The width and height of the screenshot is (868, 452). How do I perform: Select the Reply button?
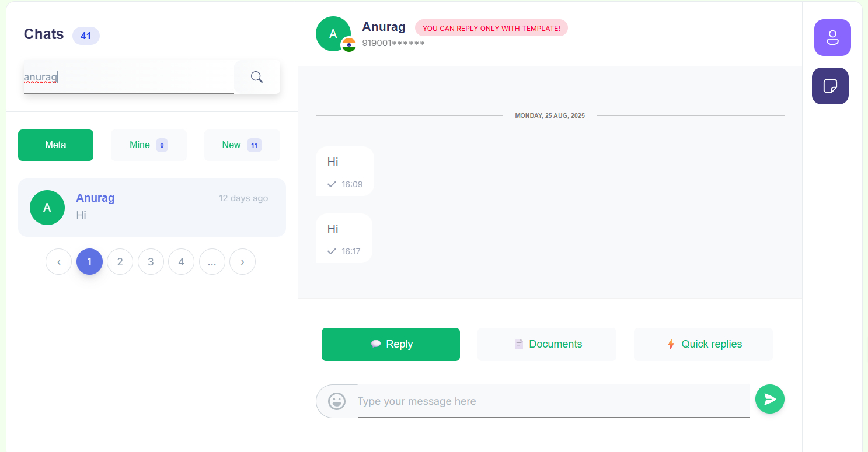[x=391, y=344]
